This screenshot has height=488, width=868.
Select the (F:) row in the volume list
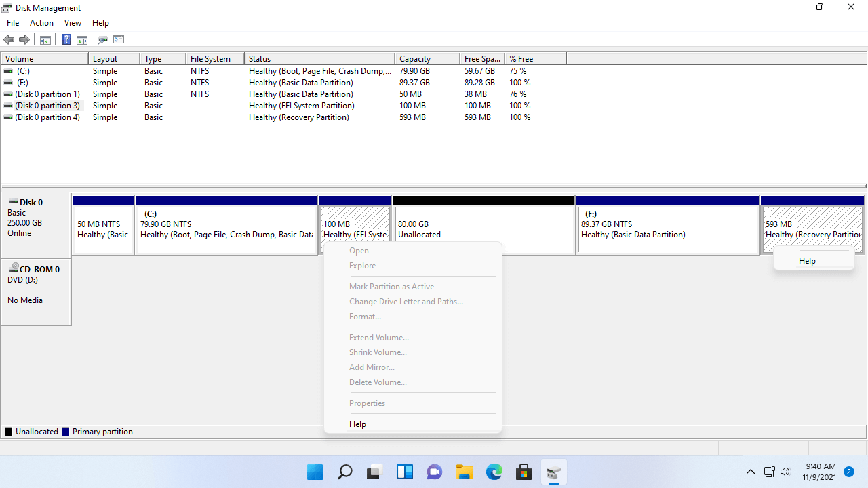(24, 83)
